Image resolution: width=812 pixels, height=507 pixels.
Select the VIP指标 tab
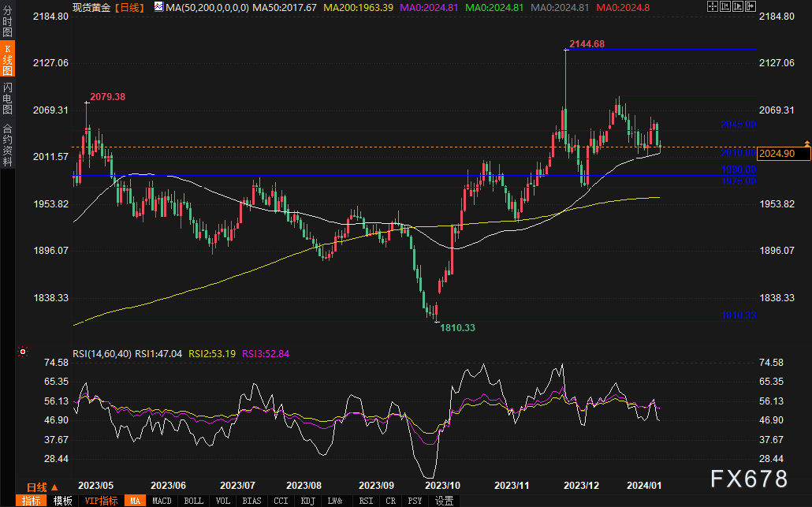(101, 501)
